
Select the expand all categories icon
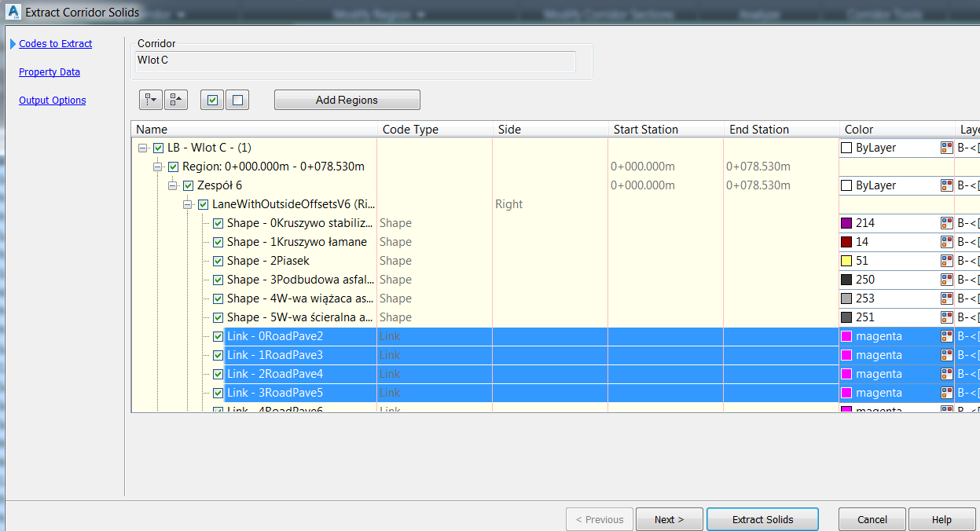[150, 99]
